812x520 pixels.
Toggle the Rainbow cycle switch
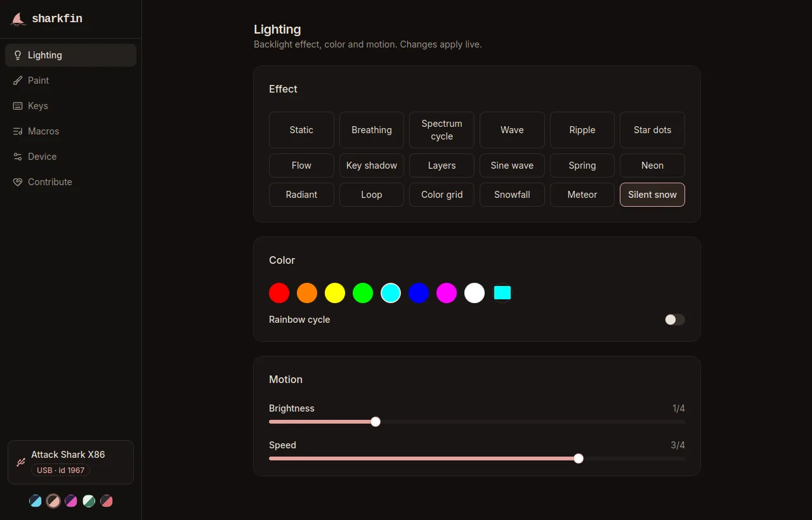674,320
